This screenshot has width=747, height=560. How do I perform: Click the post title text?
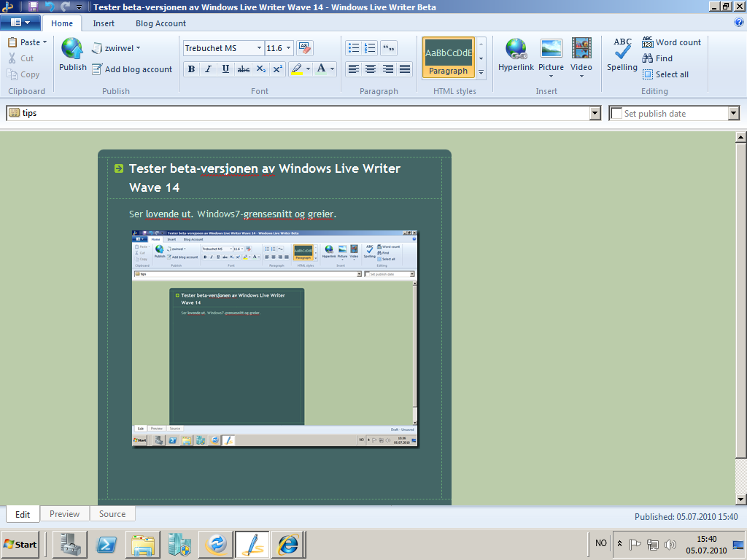click(x=264, y=178)
